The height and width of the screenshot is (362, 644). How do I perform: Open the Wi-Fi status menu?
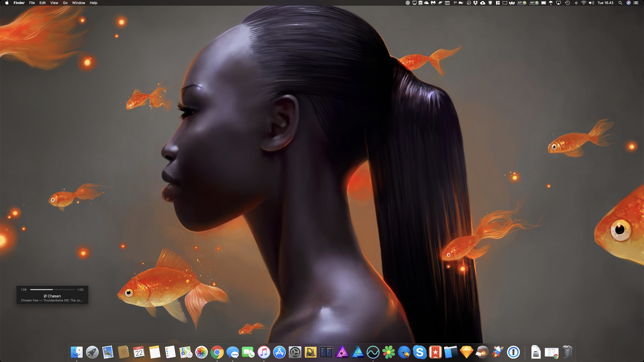584,3
